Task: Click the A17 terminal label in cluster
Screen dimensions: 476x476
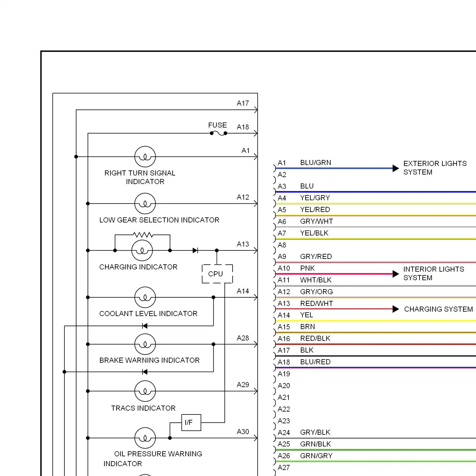Action: point(243,103)
